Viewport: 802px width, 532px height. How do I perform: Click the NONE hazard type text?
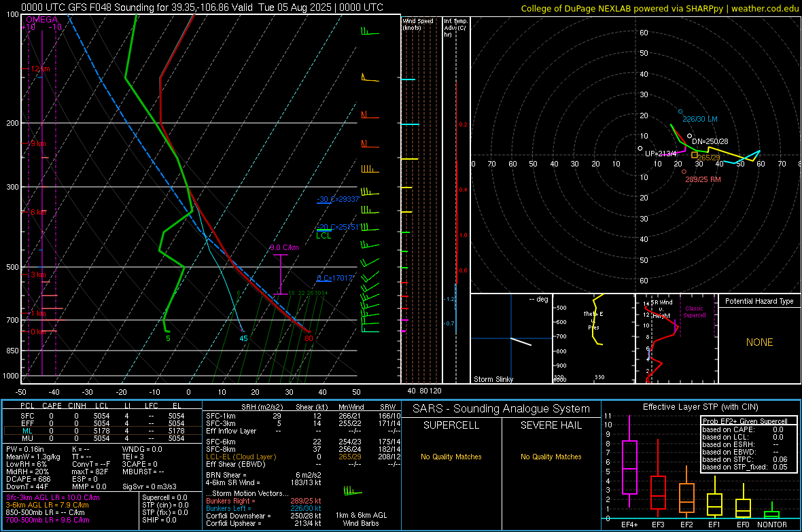759,342
